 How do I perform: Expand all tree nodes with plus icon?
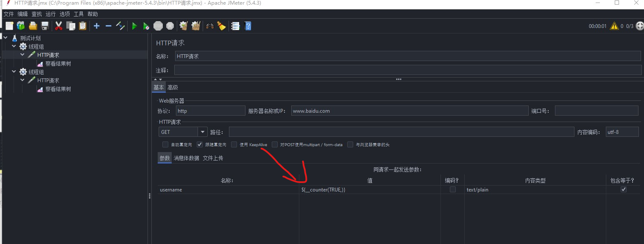click(x=97, y=26)
